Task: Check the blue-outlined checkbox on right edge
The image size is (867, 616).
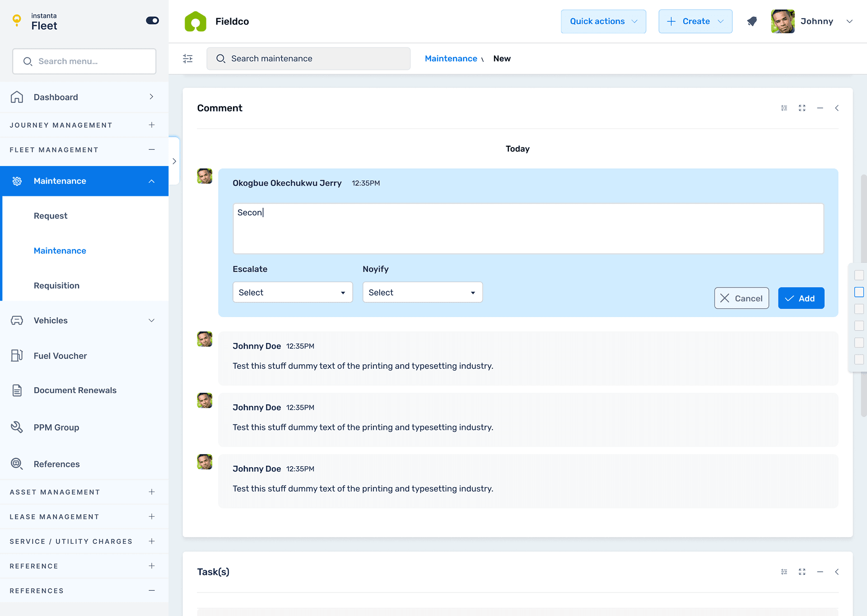Action: tap(859, 292)
